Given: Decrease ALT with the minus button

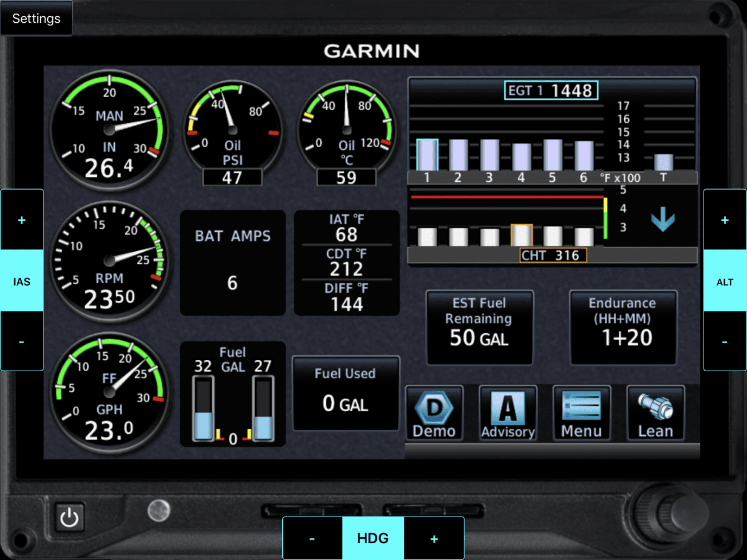Looking at the screenshot, I should (725, 341).
